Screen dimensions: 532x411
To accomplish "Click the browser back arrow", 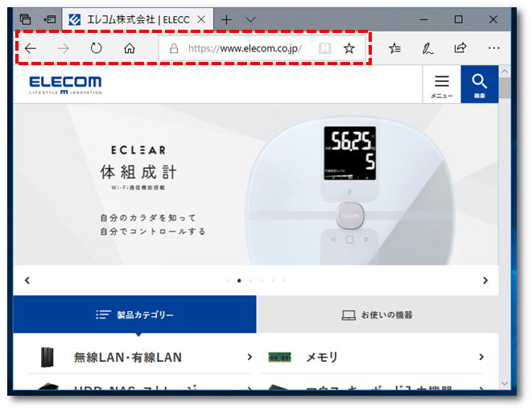I will (x=31, y=48).
